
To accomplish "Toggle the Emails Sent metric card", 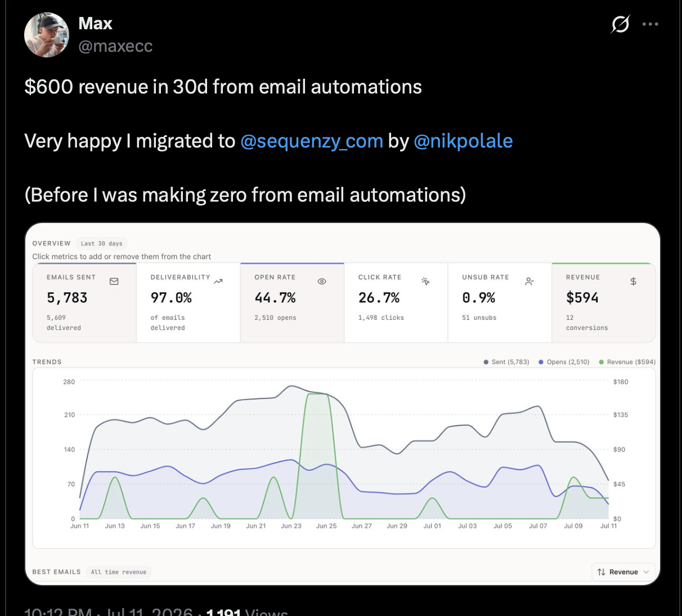I will [x=84, y=302].
